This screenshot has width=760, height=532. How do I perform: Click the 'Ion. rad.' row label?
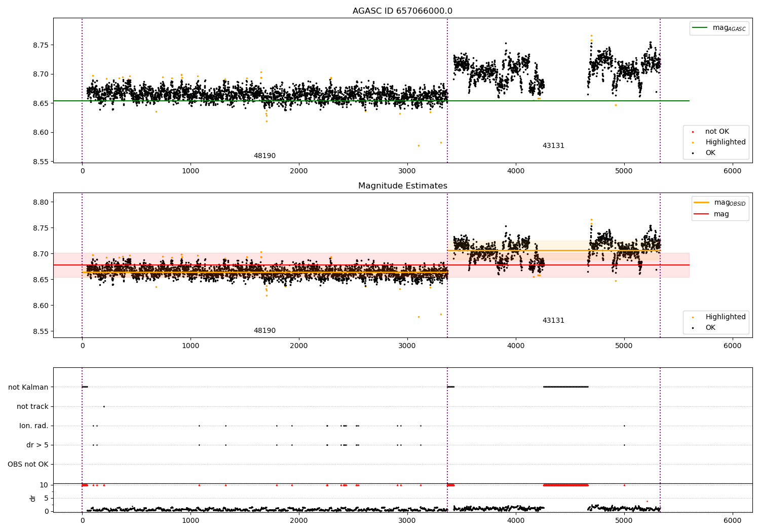point(34,426)
